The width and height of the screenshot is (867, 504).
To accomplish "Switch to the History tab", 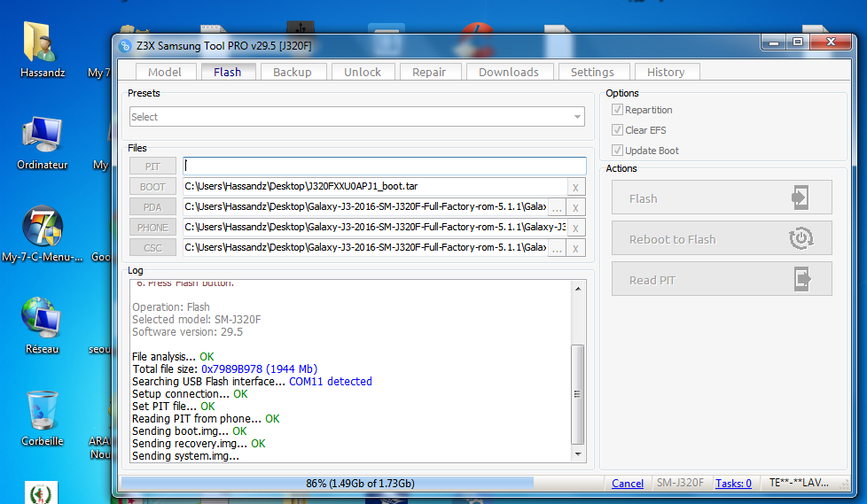I will pos(666,72).
